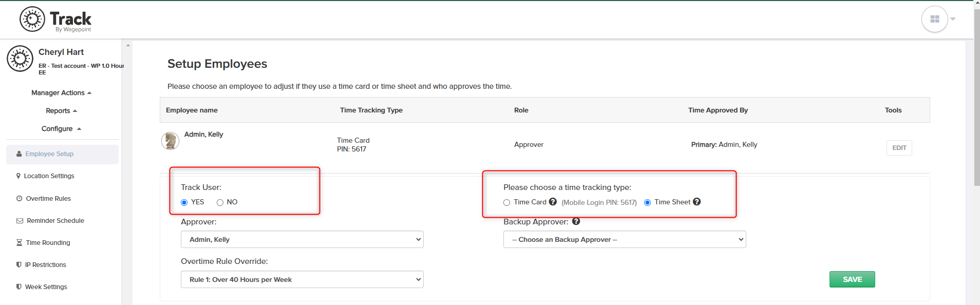Click the Primary: Admin, Kelly cell
The height and width of the screenshot is (305, 980).
pyautogui.click(x=724, y=144)
